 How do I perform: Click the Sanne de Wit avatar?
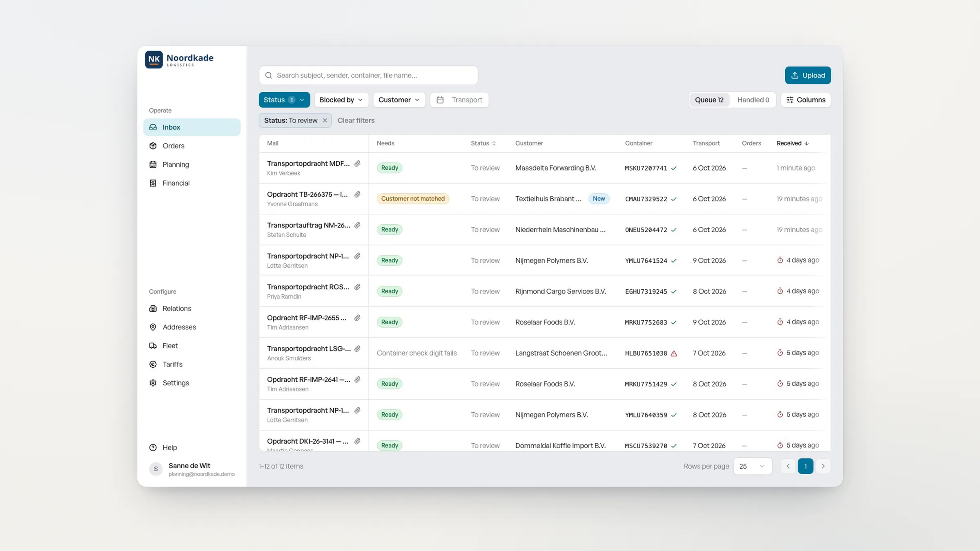(x=156, y=469)
